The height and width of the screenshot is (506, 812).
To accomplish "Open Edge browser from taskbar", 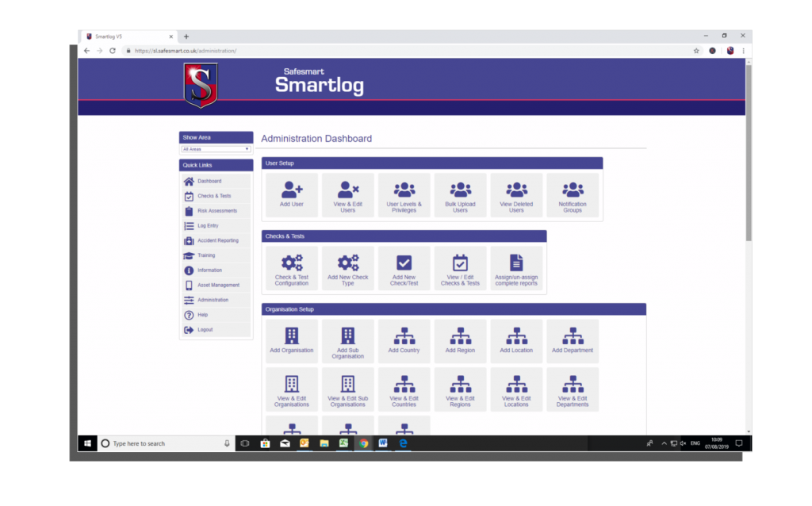I will point(403,443).
